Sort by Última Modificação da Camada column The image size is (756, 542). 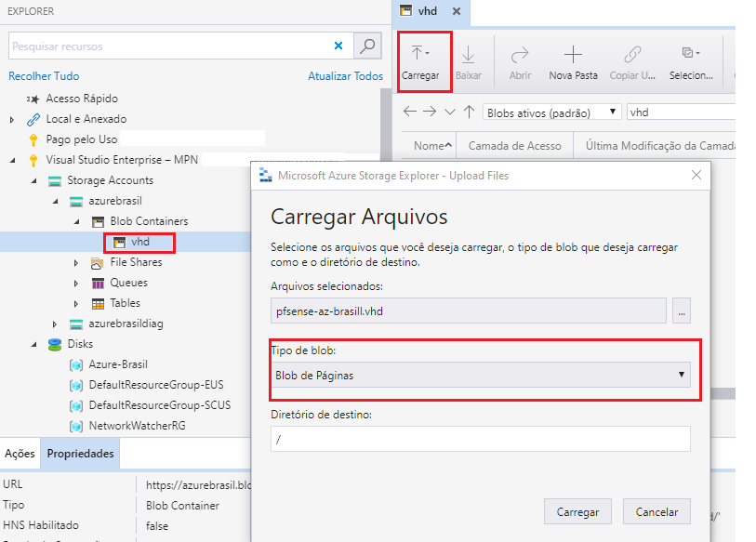[x=659, y=146]
